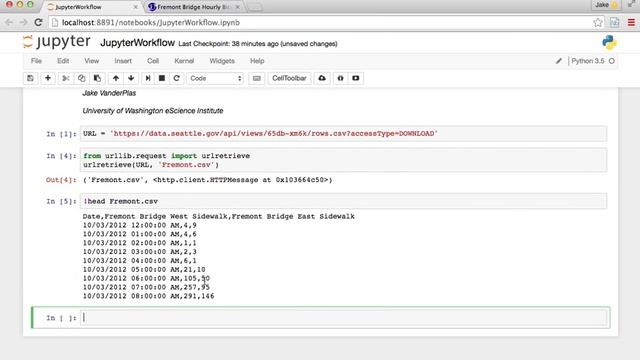Screen dimensions: 640x360
Task: Paste cells below icon
Action: pos(97,78)
